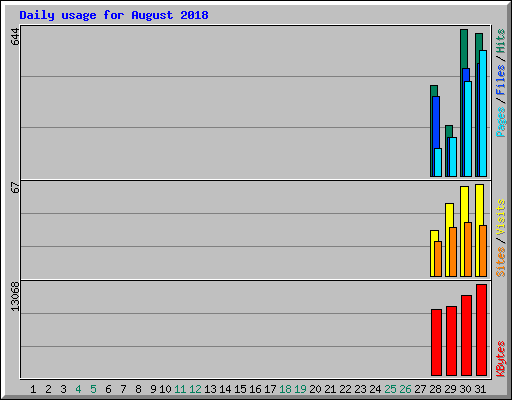This screenshot has height=400, width=512.
Task: Click day 30 on the x-axis
Action: [x=465, y=389]
